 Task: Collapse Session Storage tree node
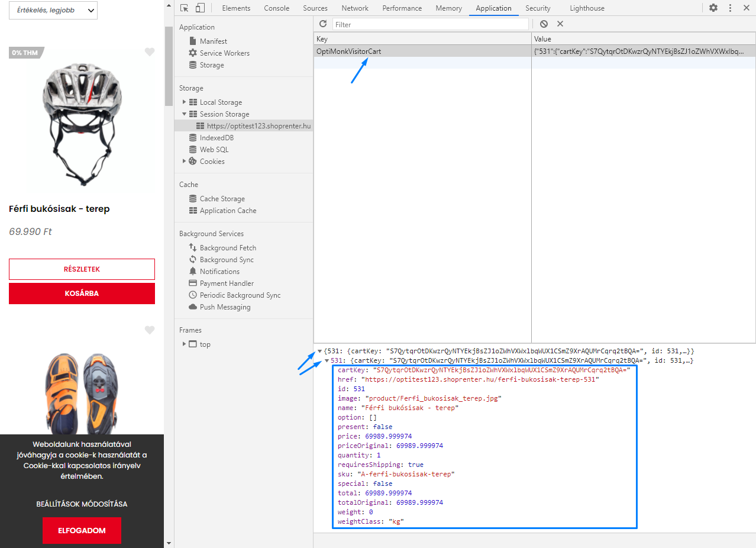[185, 114]
